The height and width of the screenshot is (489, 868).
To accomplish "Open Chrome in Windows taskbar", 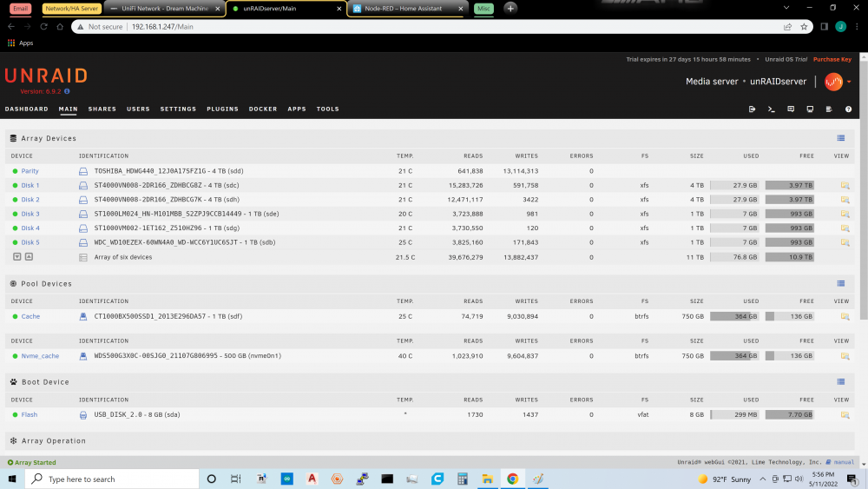I will pos(512,479).
